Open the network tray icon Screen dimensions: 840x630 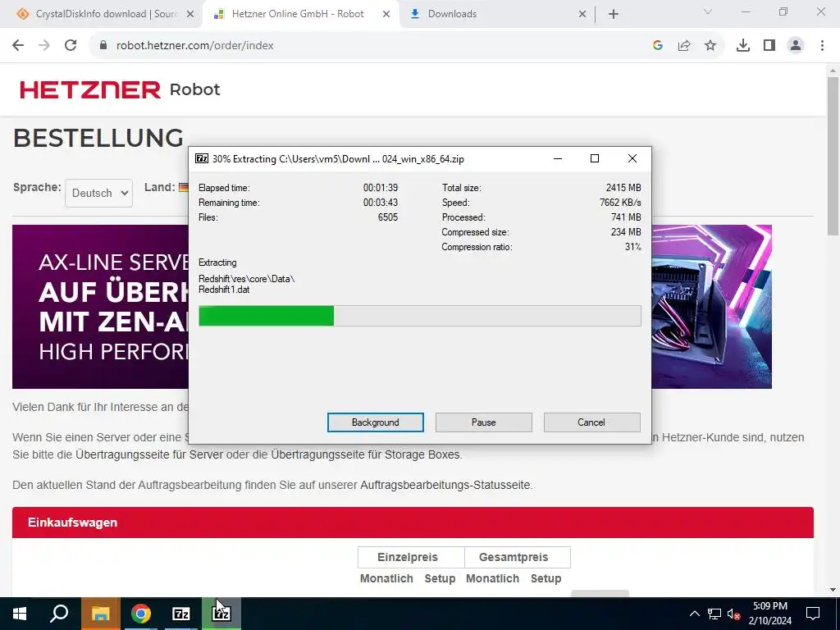click(714, 614)
